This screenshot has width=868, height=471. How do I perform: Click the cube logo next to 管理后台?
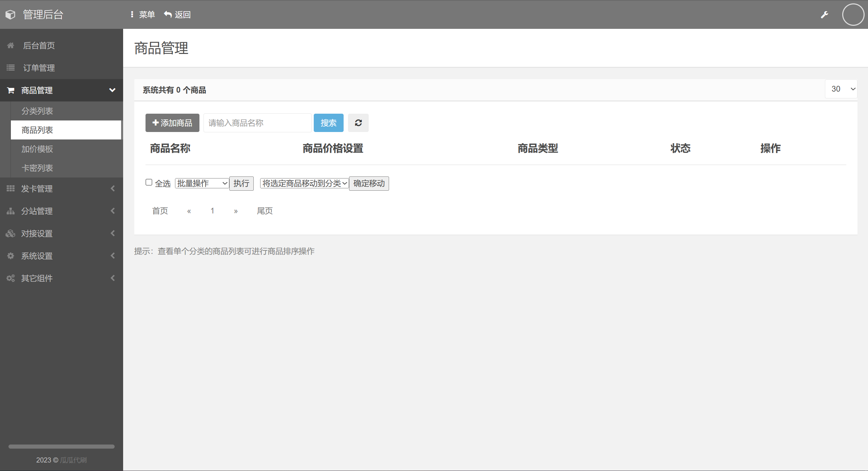coord(11,15)
